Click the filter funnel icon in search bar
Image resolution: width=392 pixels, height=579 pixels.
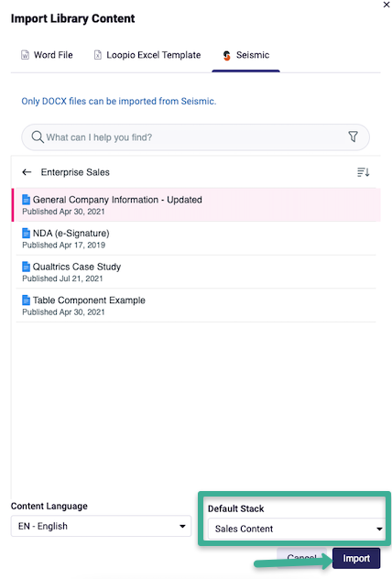click(x=353, y=137)
